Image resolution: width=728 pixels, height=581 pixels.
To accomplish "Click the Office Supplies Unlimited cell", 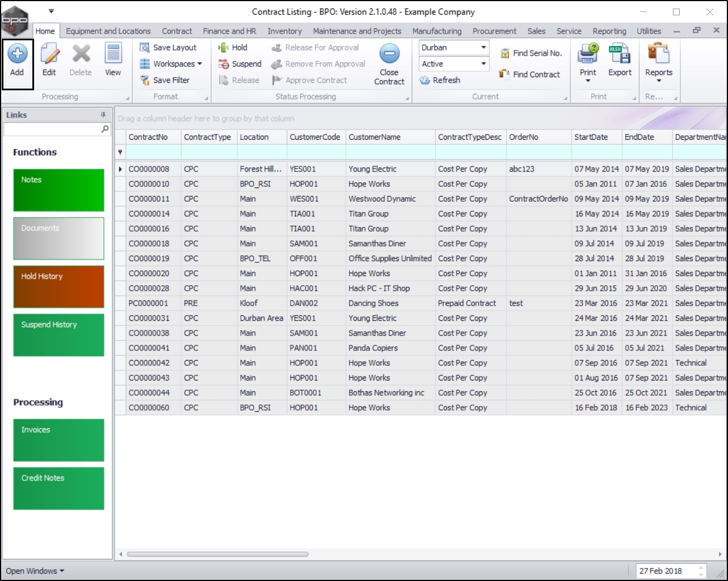I will (391, 258).
